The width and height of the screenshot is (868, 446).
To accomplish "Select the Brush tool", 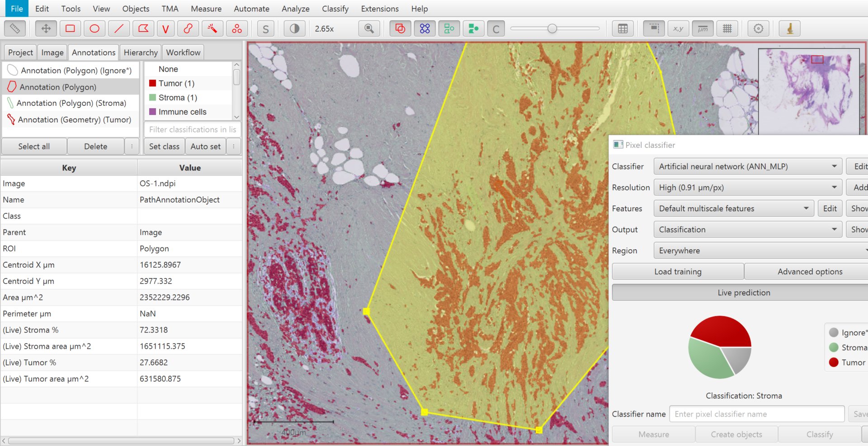I will [x=188, y=28].
